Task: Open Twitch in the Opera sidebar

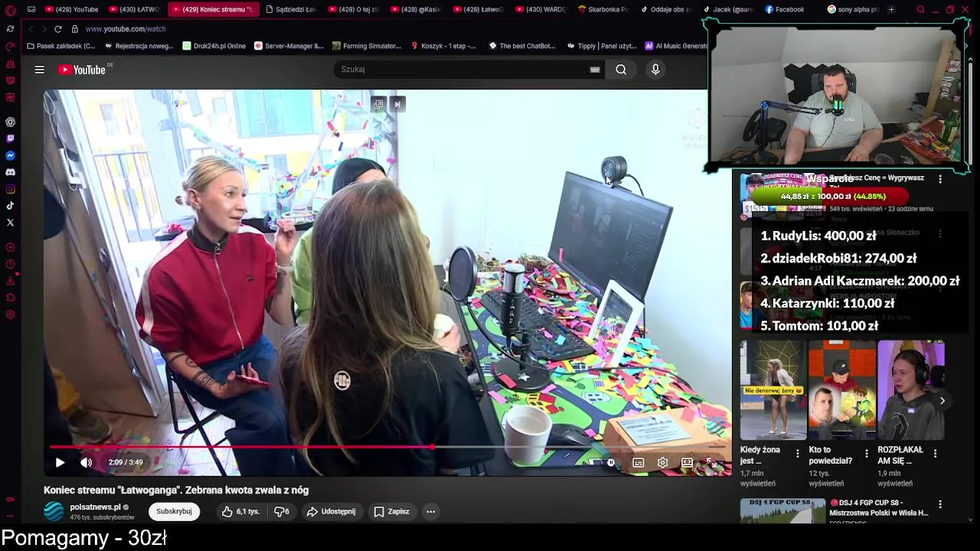Action: coord(10,139)
